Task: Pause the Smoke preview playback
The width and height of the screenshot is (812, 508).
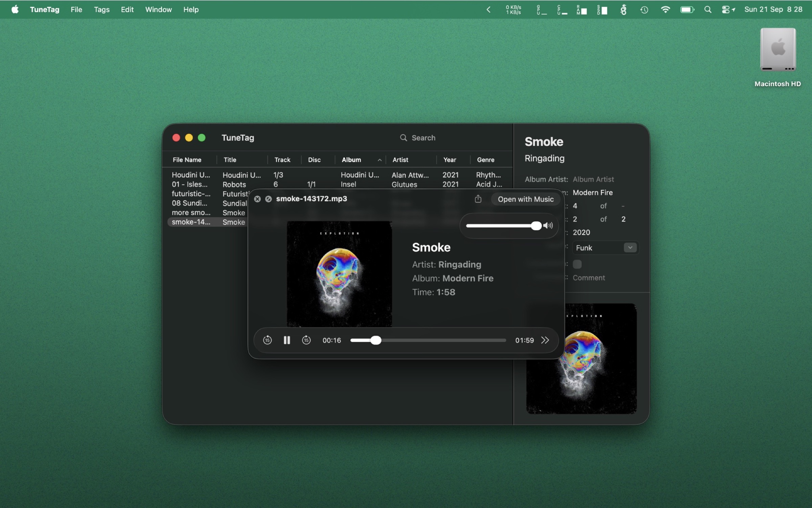Action: [x=287, y=340]
